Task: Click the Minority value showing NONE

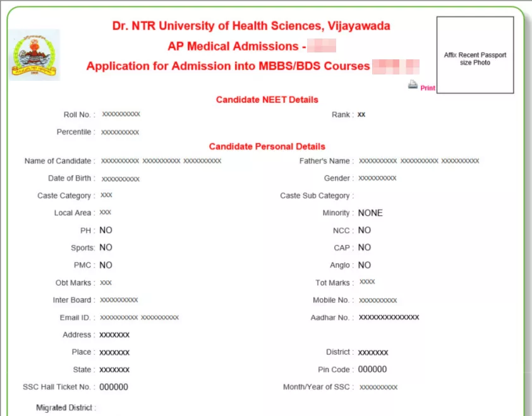Action: click(370, 213)
